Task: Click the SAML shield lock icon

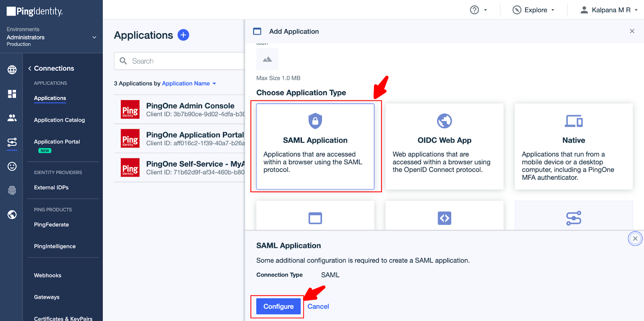Action: 315,121
